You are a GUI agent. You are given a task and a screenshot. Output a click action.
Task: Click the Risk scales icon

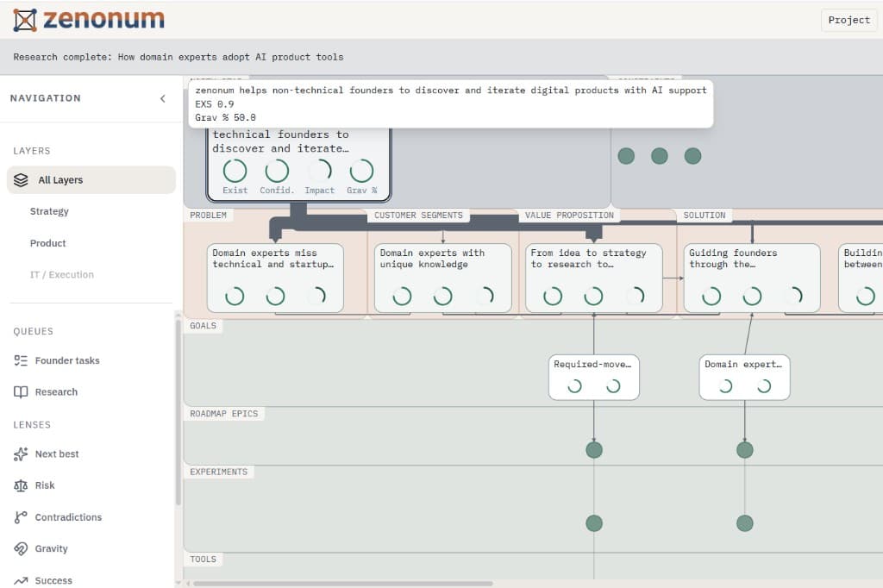21,485
